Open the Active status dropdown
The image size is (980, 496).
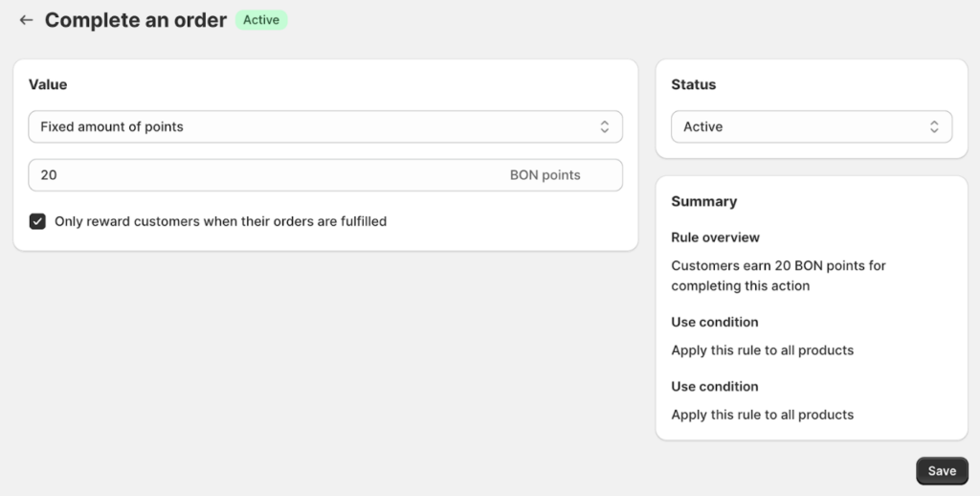804,126
